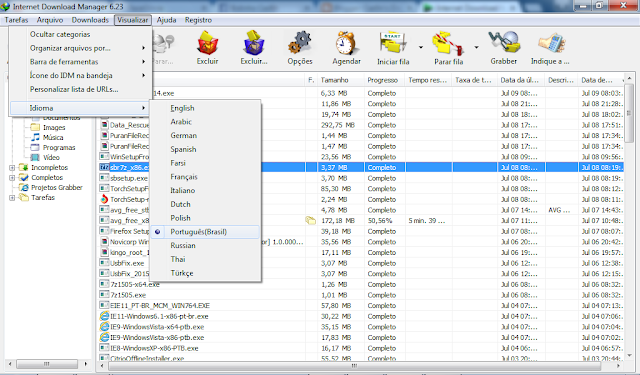Image resolution: width=640 pixels, height=375 pixels.
Task: Click folder icon in the 172,18 MB row
Action: point(311,220)
